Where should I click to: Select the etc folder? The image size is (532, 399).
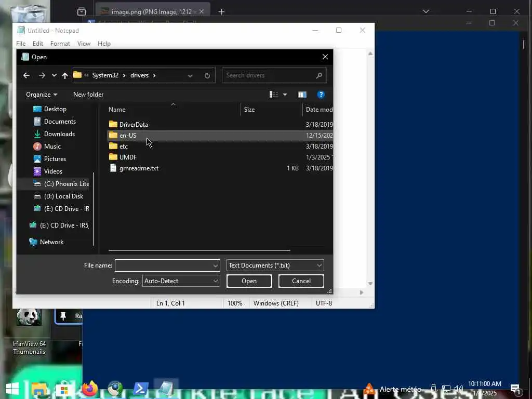click(124, 146)
